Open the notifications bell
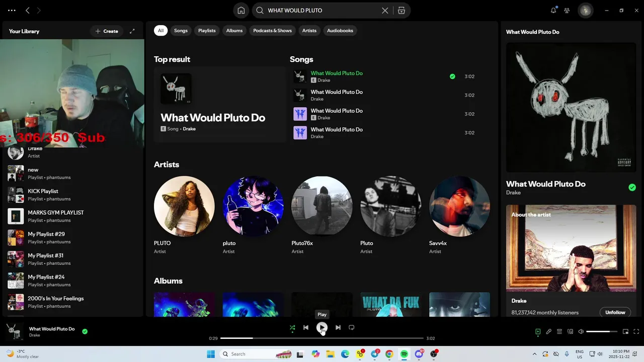 click(553, 10)
